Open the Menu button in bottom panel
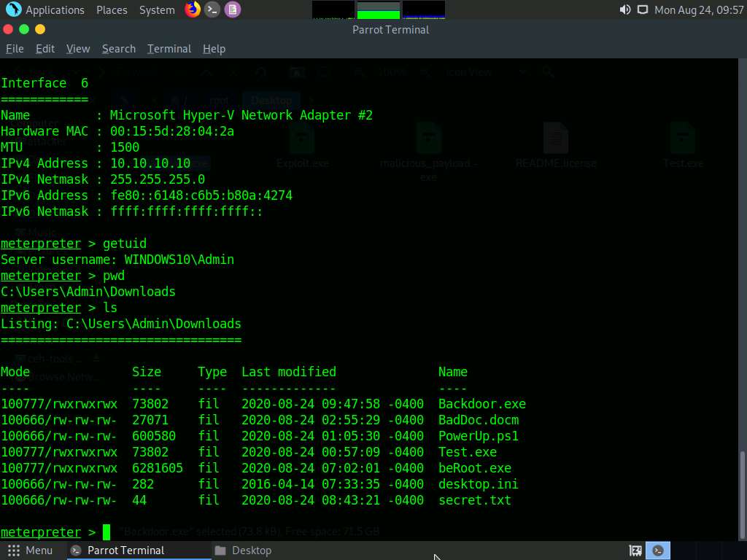 pos(30,551)
